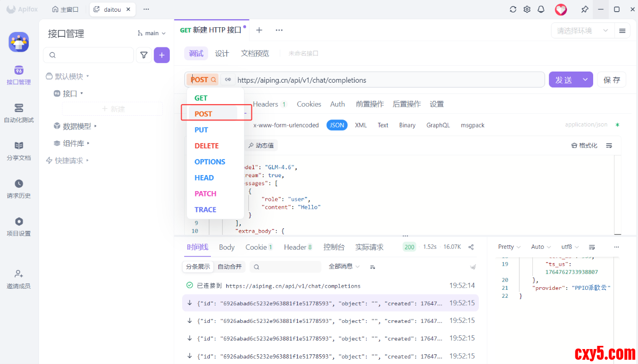
Task: Open the Project Settings sidebar icon
Action: [x=19, y=226]
